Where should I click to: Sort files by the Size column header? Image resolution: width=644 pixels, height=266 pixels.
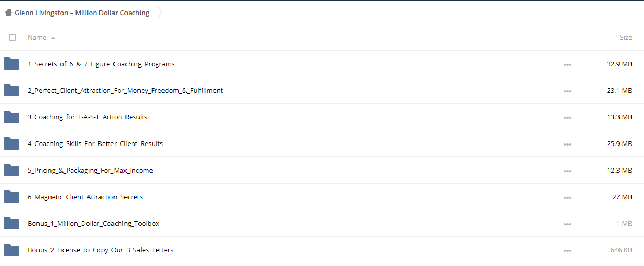[x=626, y=38]
